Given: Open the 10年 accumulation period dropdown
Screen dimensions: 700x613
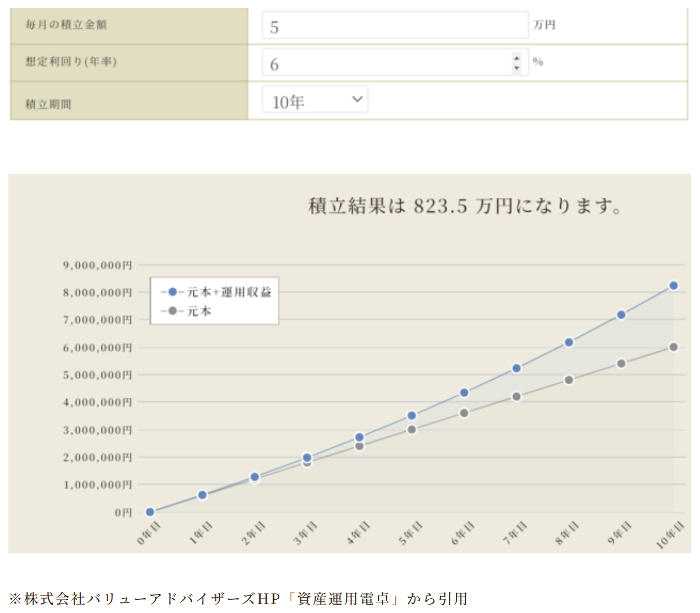Looking at the screenshot, I should click(x=315, y=100).
